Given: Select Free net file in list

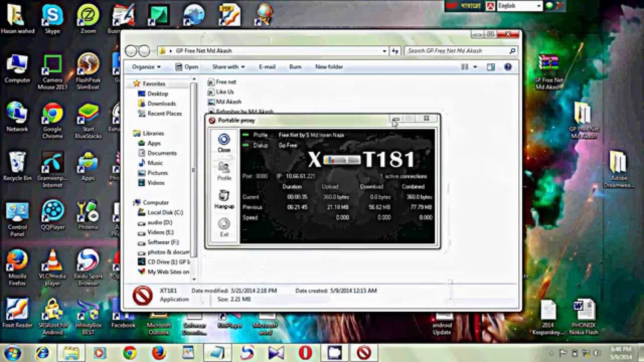Looking at the screenshot, I should [x=221, y=82].
